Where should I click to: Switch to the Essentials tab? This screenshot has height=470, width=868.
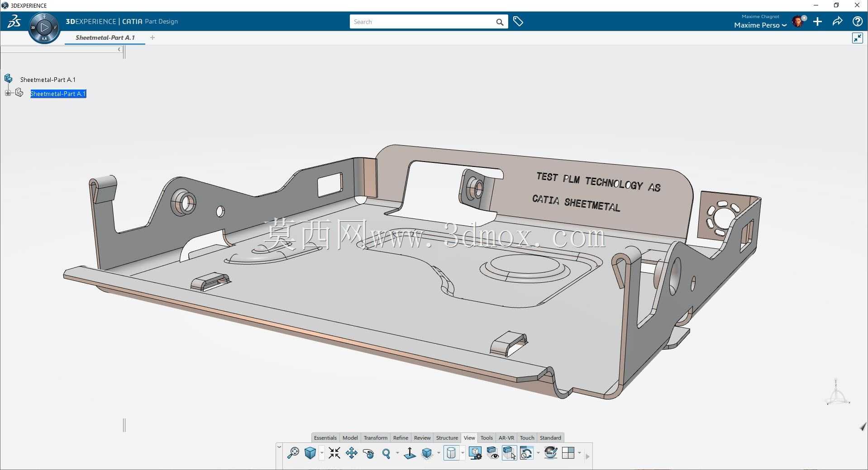click(x=325, y=438)
